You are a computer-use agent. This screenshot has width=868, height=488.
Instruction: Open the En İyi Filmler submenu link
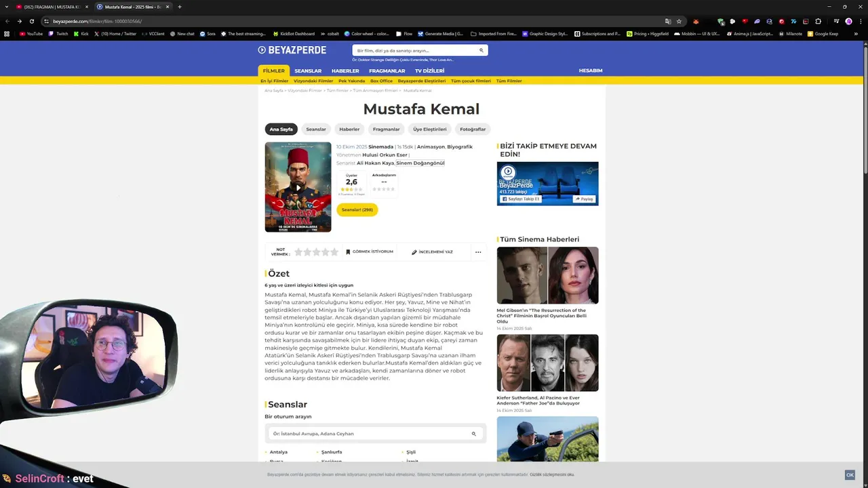(275, 81)
